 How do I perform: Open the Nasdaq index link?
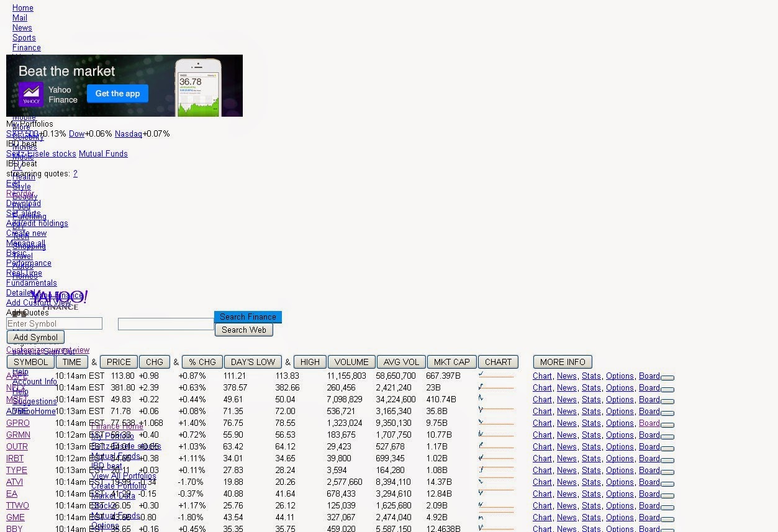coord(129,134)
